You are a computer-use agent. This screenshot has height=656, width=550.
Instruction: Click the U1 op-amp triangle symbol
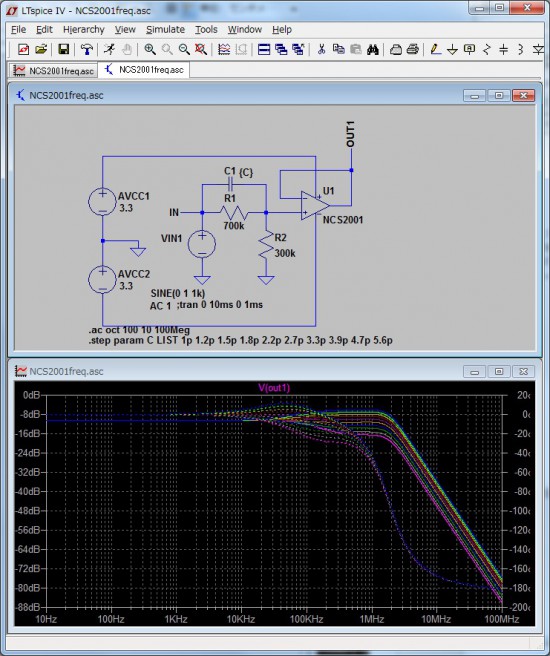coord(315,205)
